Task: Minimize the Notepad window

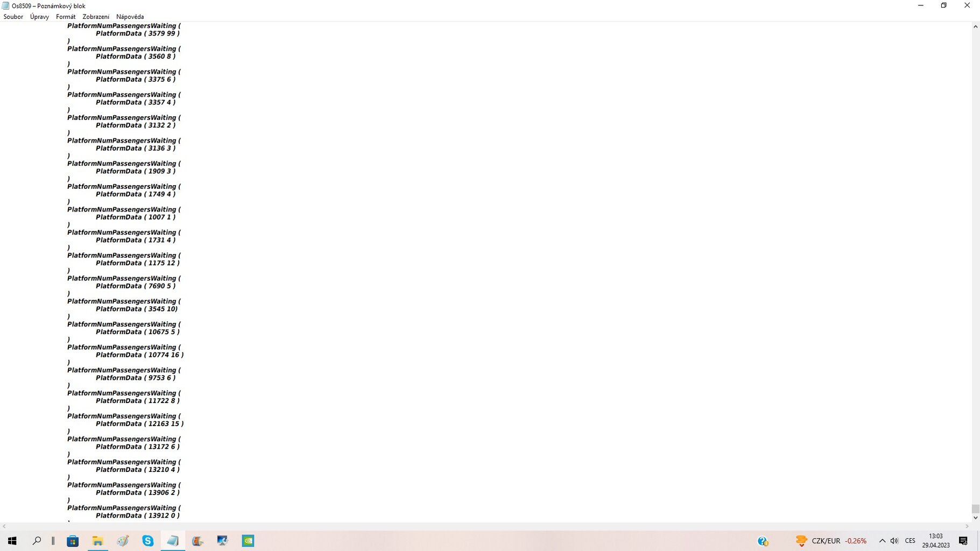Action: pyautogui.click(x=920, y=5)
